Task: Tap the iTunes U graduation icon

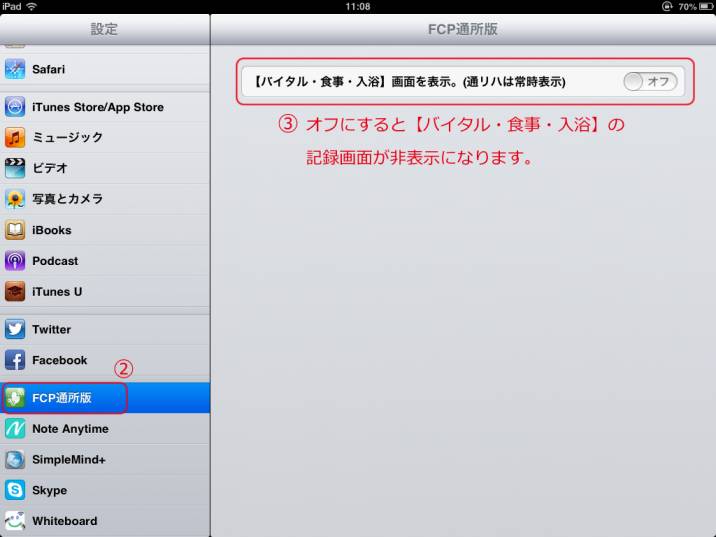Action: [x=15, y=292]
